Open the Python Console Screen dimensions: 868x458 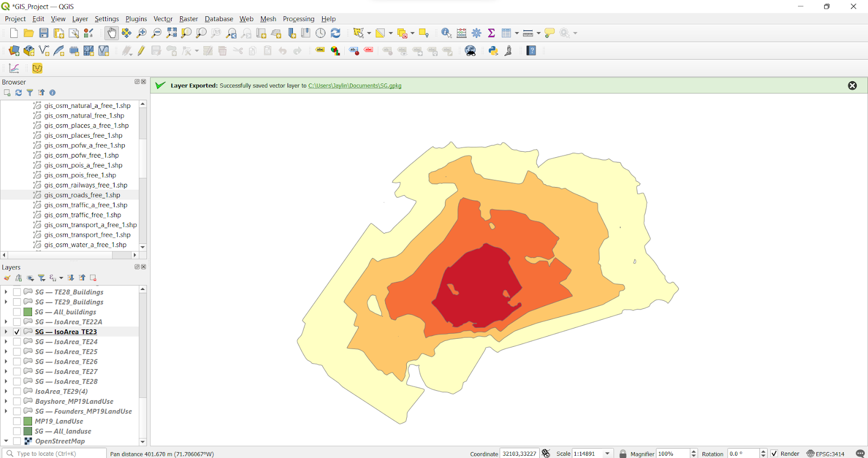coord(493,50)
